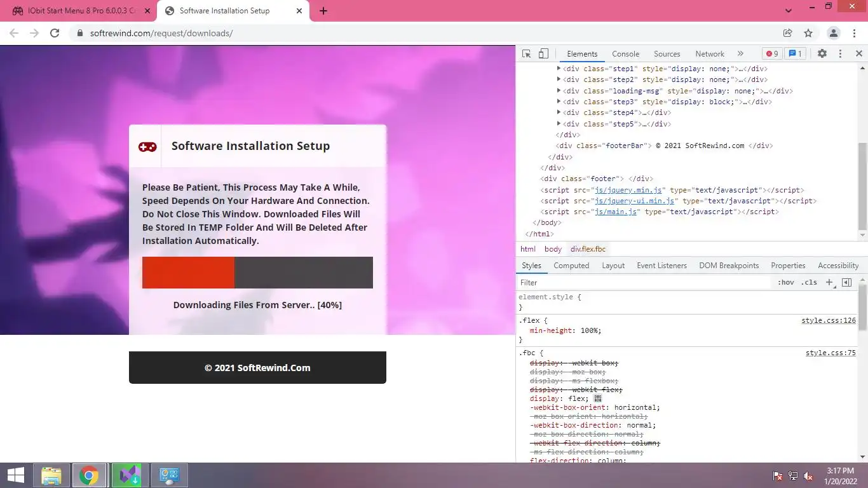Toggle the device toolbar icon in DevTools
Image resolution: width=868 pixels, height=488 pixels.
pos(543,54)
